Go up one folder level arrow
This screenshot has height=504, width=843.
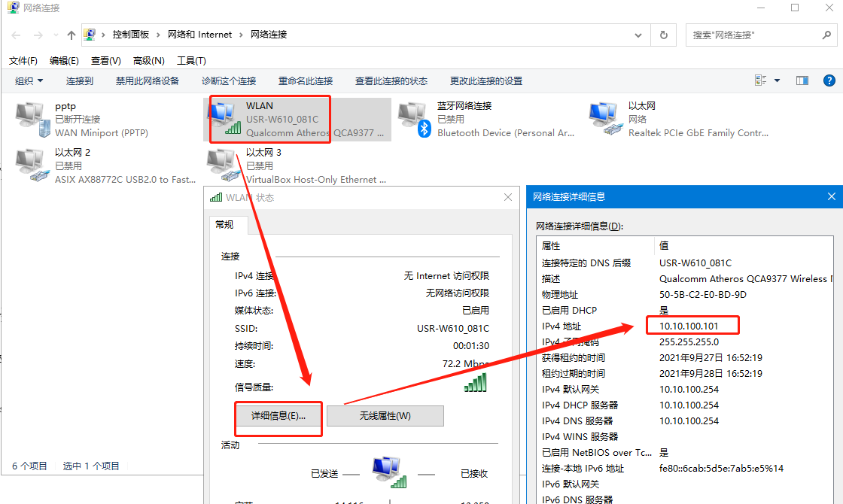[72, 35]
